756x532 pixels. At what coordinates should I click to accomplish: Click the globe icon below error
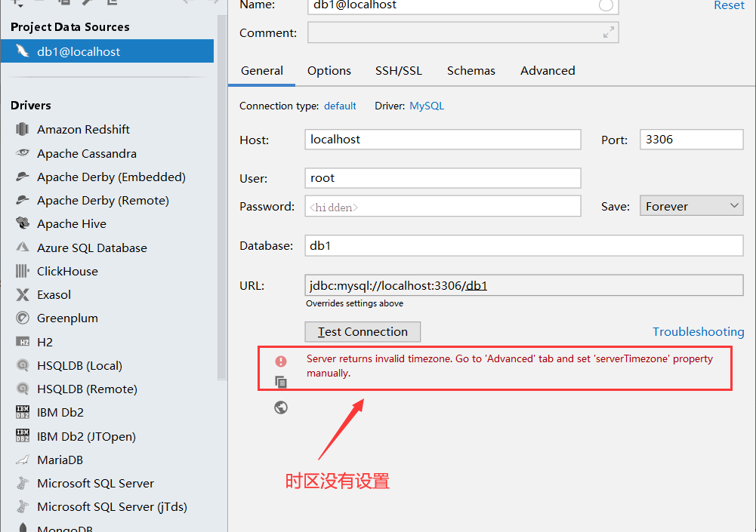(x=281, y=407)
